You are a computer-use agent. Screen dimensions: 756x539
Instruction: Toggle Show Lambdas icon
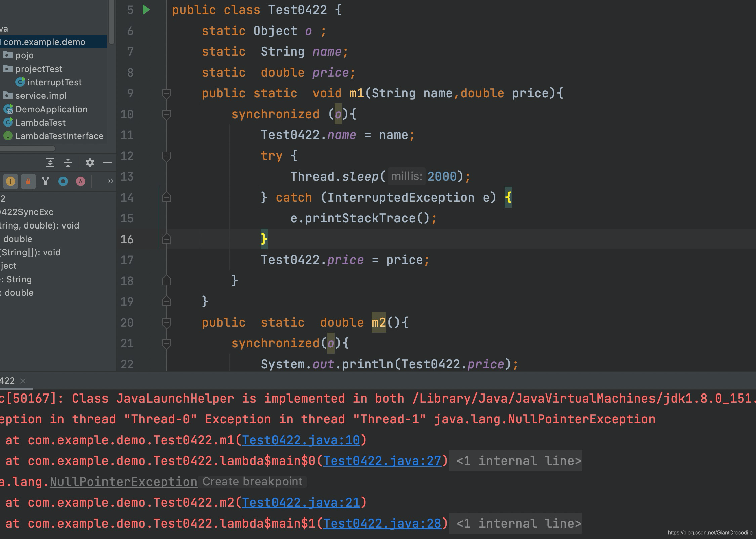coord(80,182)
